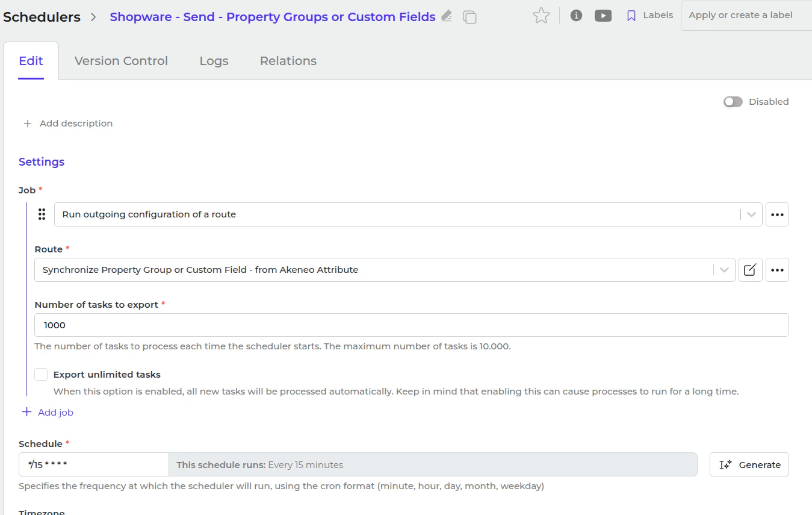
Task: Grab the job drag handle icon
Action: coord(42,214)
